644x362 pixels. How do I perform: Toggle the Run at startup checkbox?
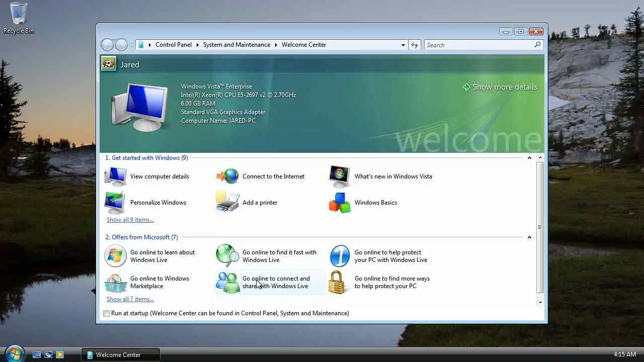coord(106,313)
